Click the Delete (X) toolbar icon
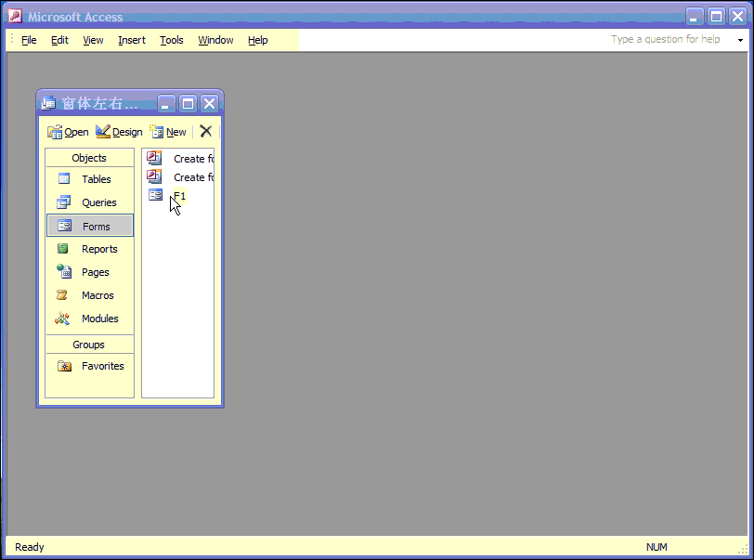This screenshot has height=560, width=754. pos(206,131)
